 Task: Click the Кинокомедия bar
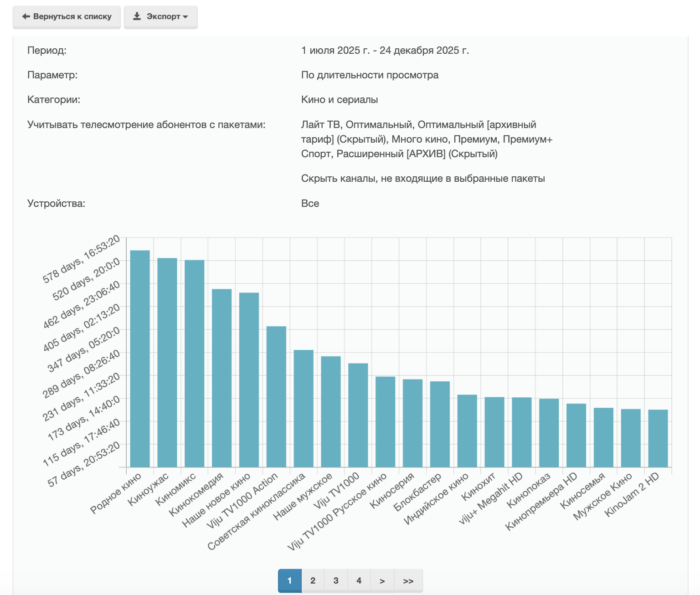tap(221, 377)
